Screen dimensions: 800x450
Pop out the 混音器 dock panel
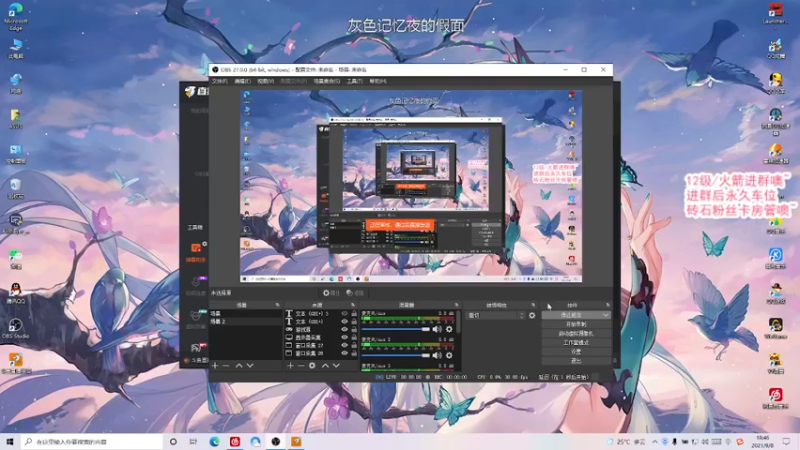[457, 305]
